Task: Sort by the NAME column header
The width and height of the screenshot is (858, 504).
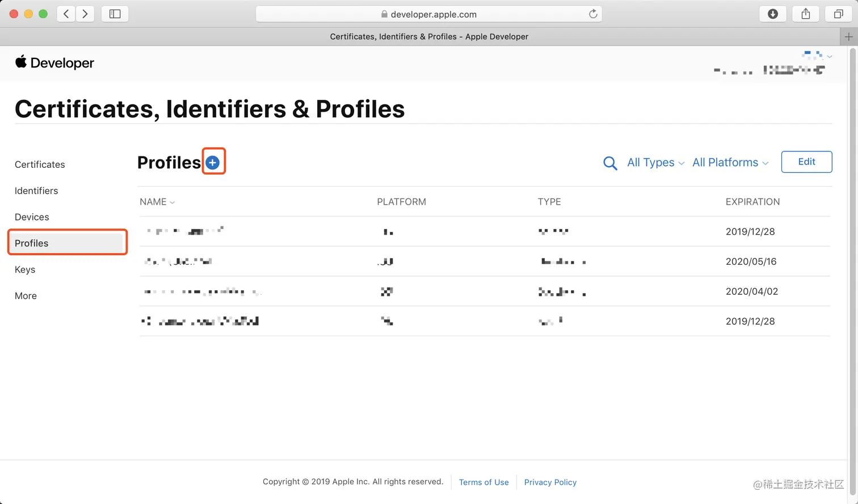Action: point(157,202)
